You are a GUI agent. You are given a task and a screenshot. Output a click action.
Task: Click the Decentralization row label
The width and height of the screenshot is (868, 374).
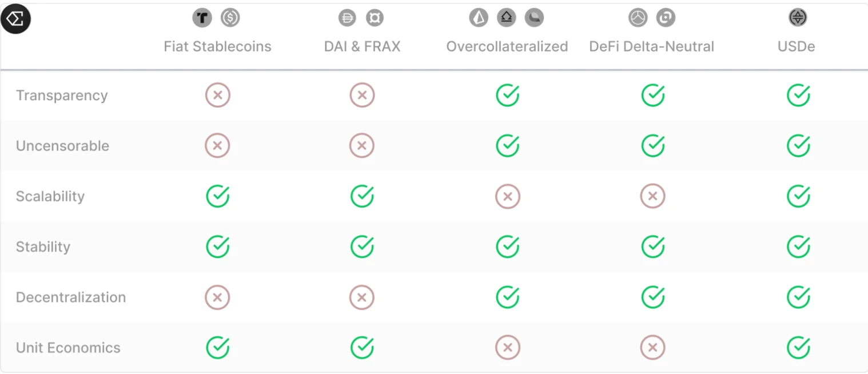[71, 297]
